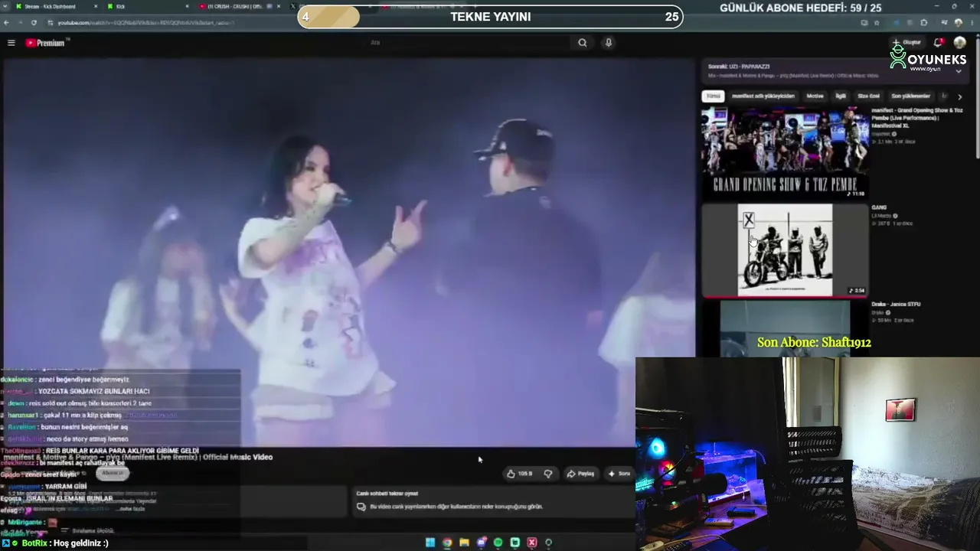Open the YouTube guide hamburger menu
The width and height of the screenshot is (980, 551).
(11, 43)
